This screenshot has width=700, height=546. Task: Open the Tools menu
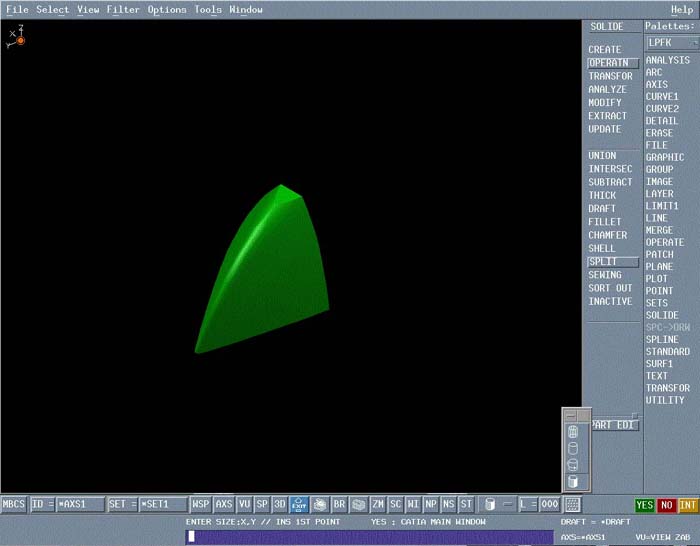tap(208, 10)
